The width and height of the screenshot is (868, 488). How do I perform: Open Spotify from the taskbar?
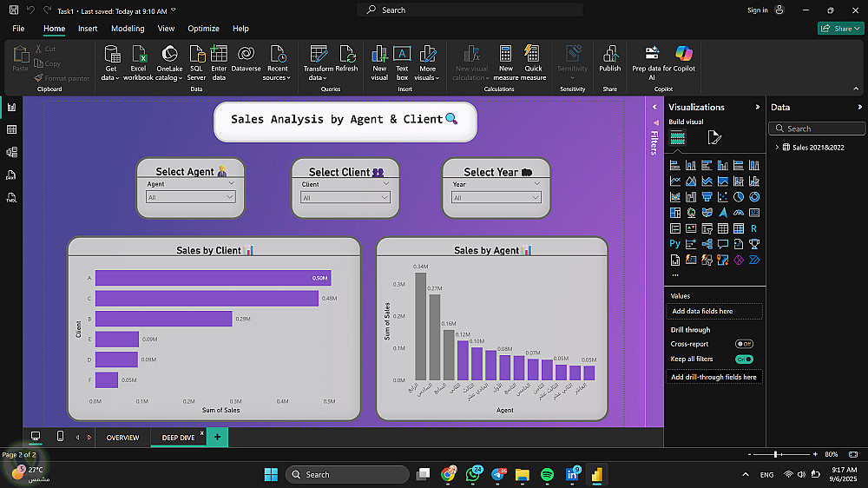pos(547,475)
